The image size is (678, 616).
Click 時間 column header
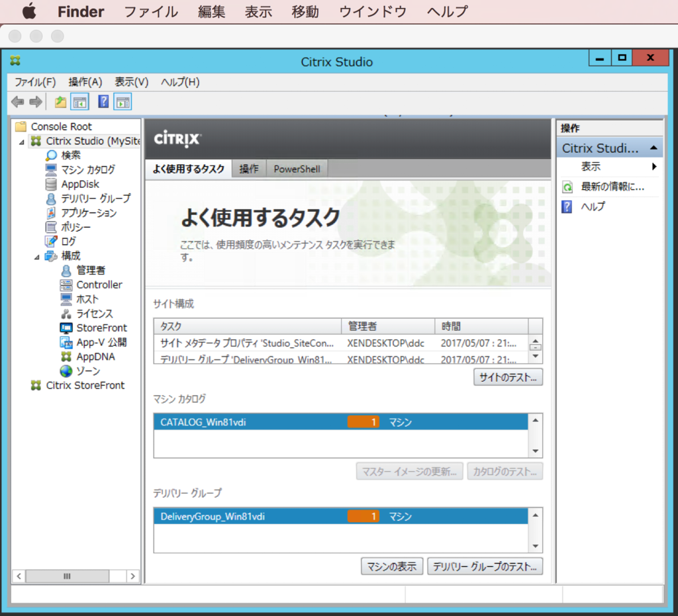[481, 326]
